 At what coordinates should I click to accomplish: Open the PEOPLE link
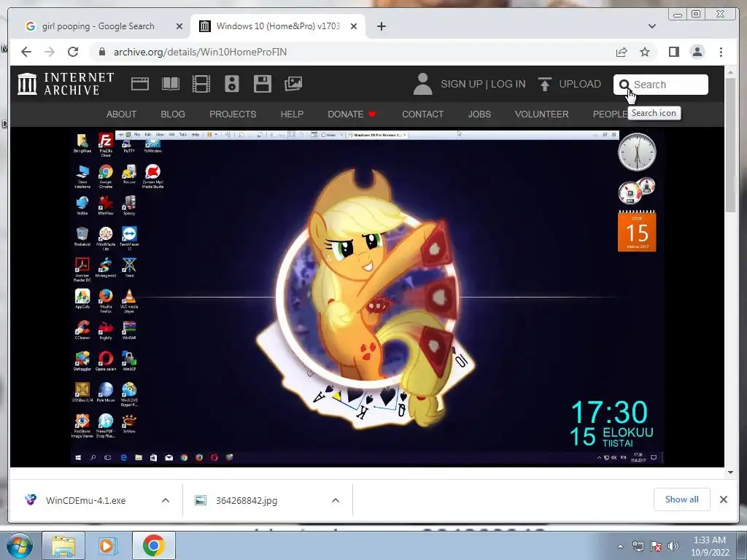point(610,114)
